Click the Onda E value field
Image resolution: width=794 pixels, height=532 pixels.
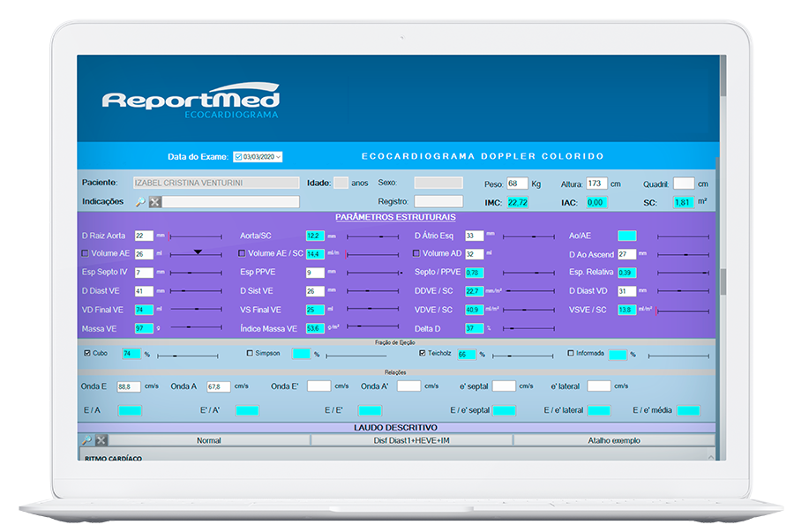129,386
